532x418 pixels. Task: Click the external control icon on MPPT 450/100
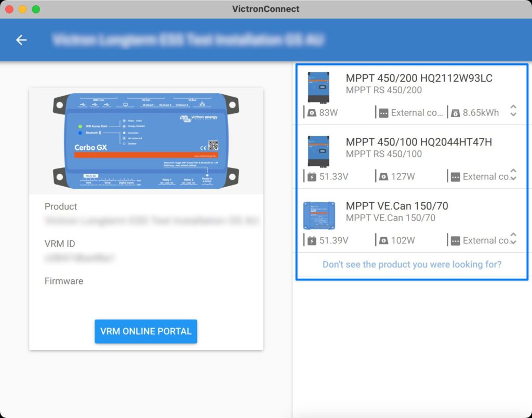coord(455,176)
